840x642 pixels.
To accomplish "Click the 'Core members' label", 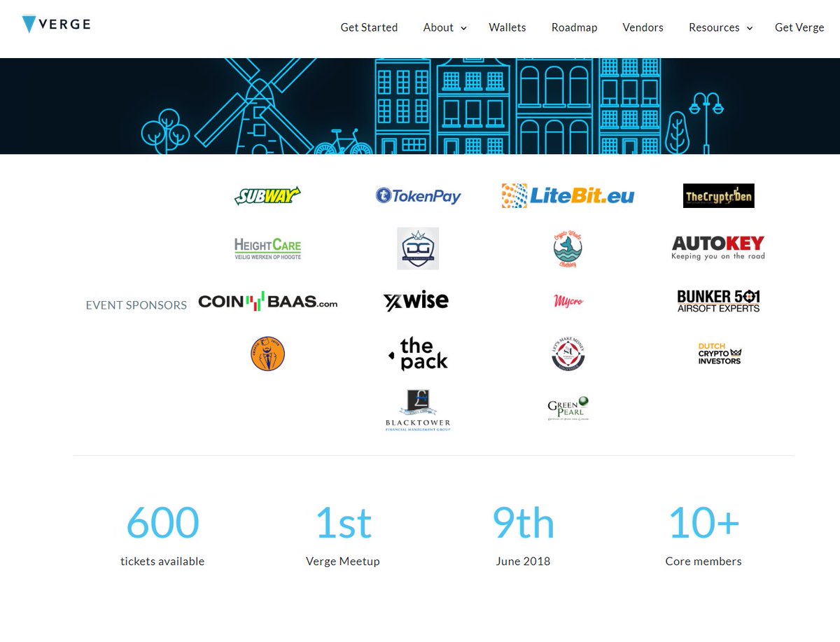I will coord(703,561).
